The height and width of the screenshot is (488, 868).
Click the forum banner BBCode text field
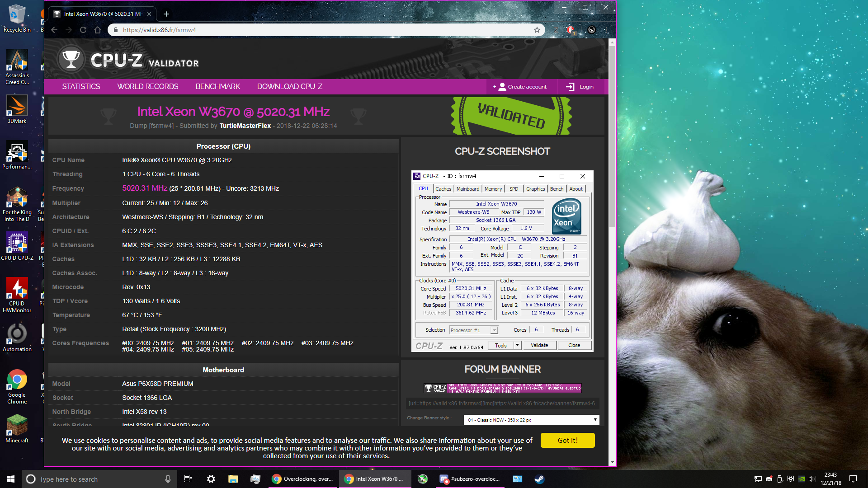click(x=502, y=404)
